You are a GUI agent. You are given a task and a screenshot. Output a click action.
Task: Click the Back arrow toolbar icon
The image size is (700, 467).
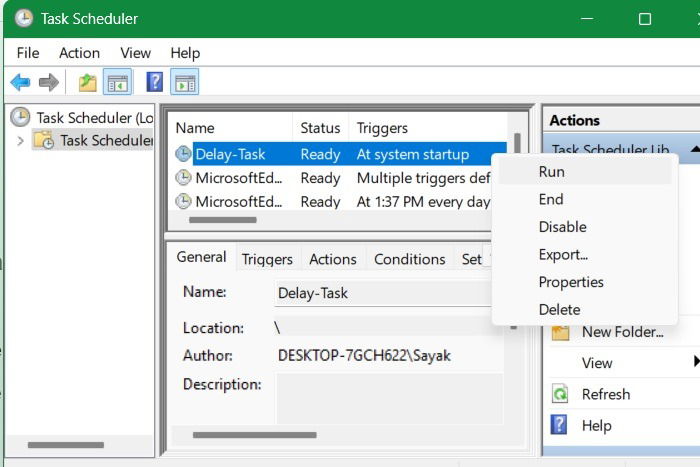click(20, 82)
